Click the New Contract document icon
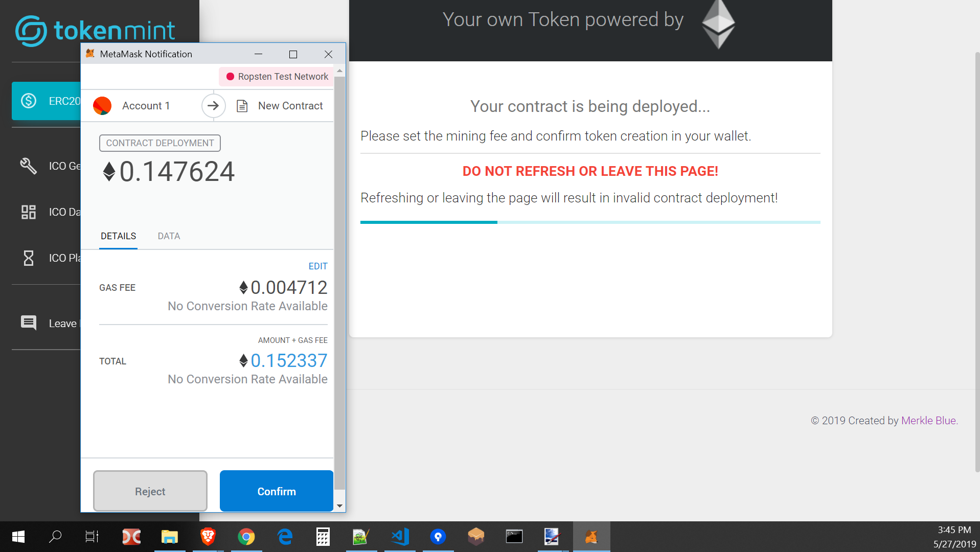Viewport: 980px width, 552px height. tap(242, 106)
